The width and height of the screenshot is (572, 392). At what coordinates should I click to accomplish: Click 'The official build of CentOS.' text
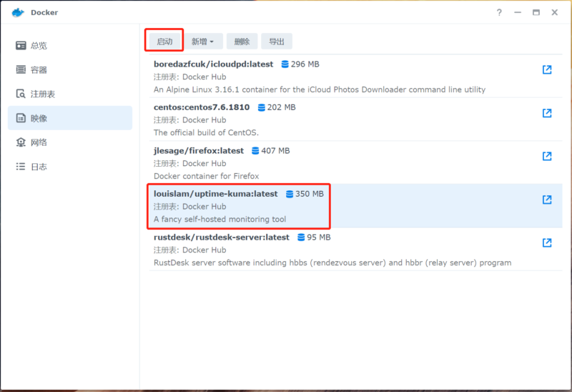point(206,132)
